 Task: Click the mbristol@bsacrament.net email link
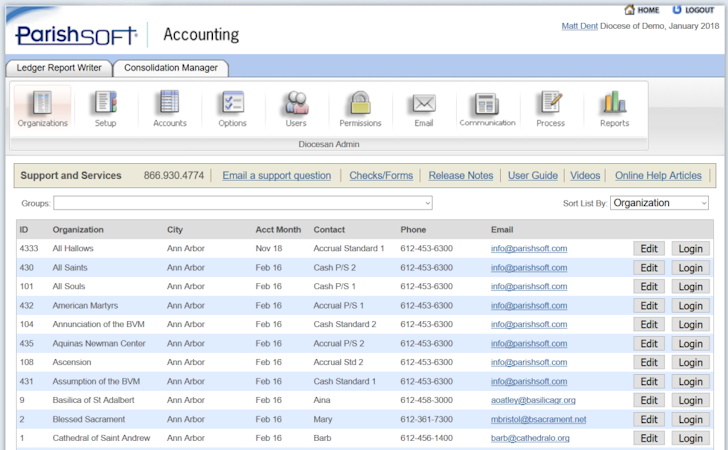539,419
